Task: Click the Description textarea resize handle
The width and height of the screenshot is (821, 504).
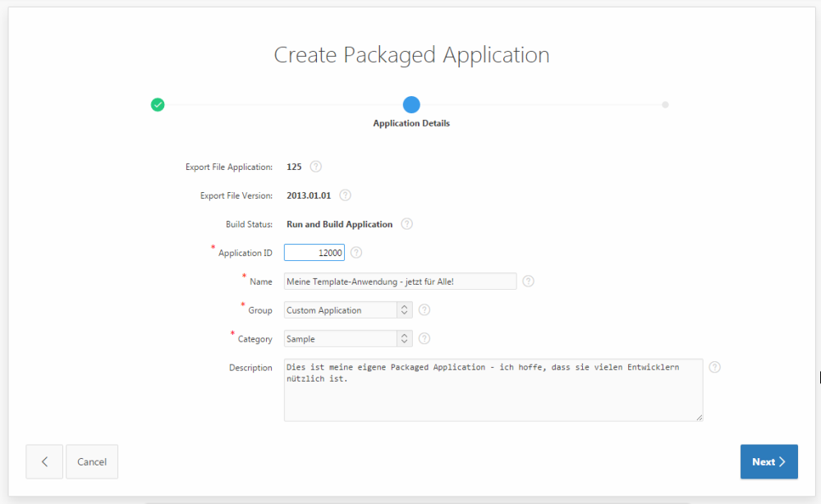Action: pos(699,417)
